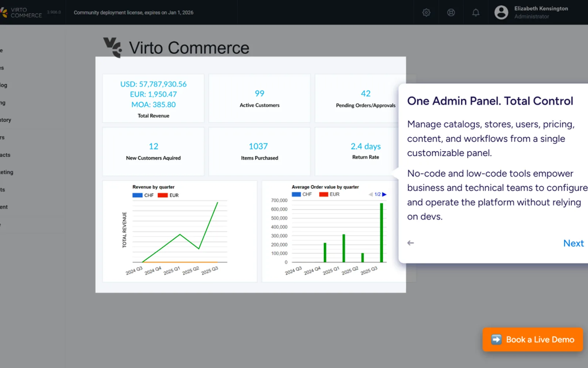The height and width of the screenshot is (368, 588).
Task: Click the red EUR swatch in Revenue by quarter
Action: 162,195
